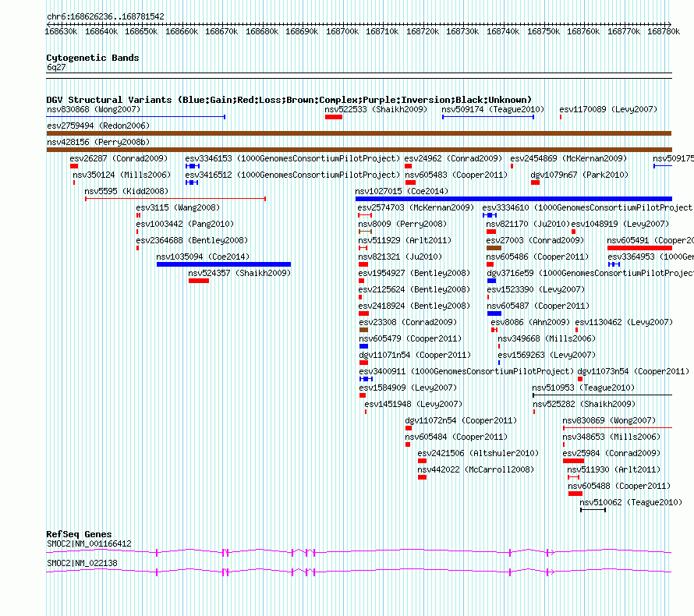The image size is (694, 616).
Task: Open nsv510953 (Teague2010) entry
Action: coord(583,388)
